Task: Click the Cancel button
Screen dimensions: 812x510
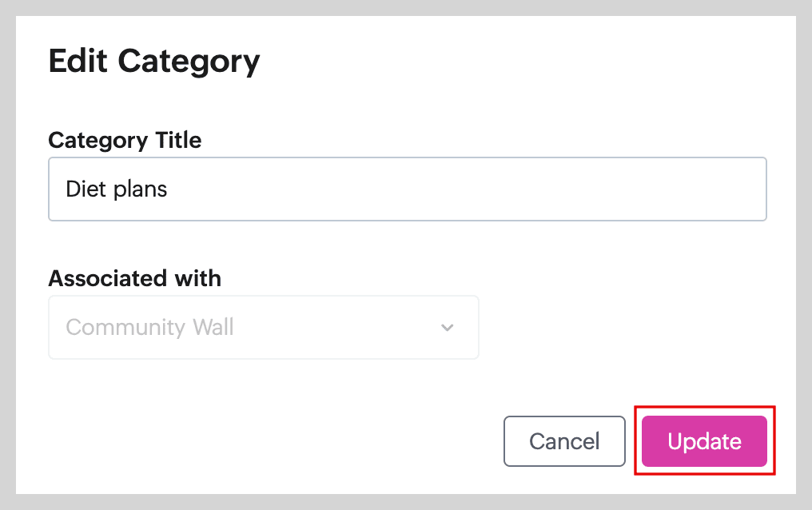Action: click(564, 441)
